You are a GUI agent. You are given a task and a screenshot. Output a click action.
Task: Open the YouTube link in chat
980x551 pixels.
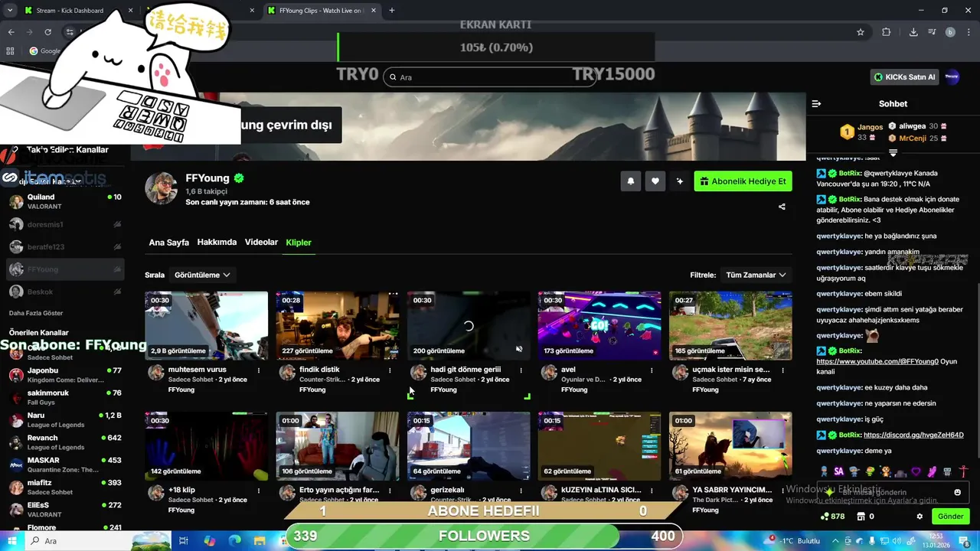tap(877, 361)
